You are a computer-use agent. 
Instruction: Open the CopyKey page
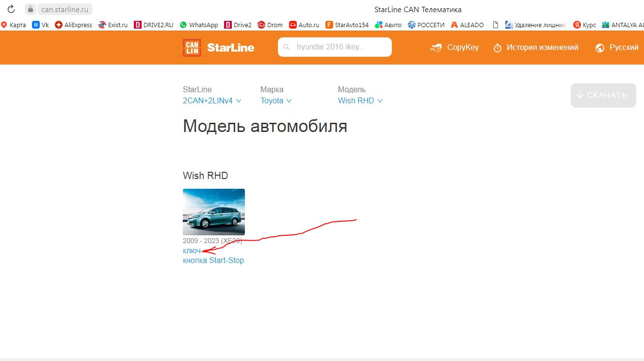coord(454,48)
